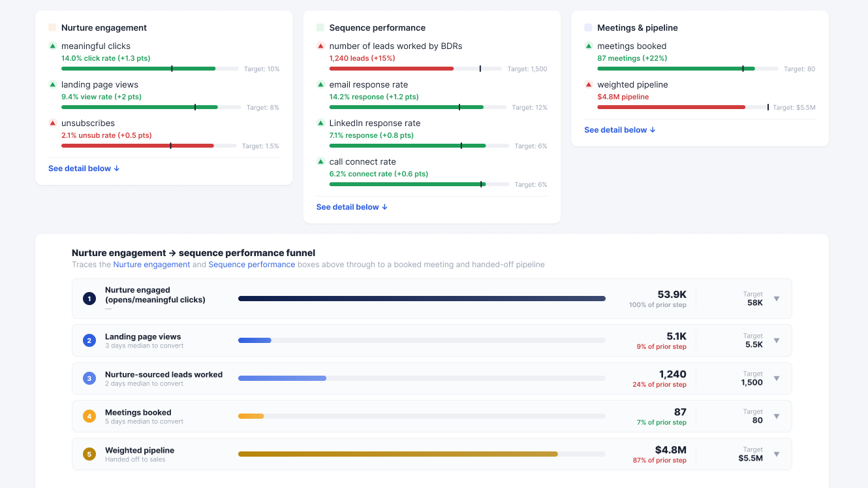The width and height of the screenshot is (868, 488).
Task: Open the Sequence performance link in funnel description
Action: pos(252,265)
